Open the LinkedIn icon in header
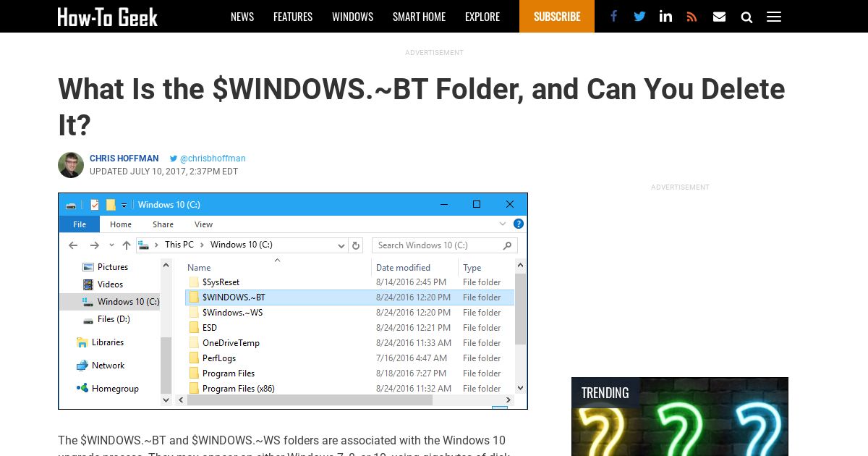 (x=665, y=17)
